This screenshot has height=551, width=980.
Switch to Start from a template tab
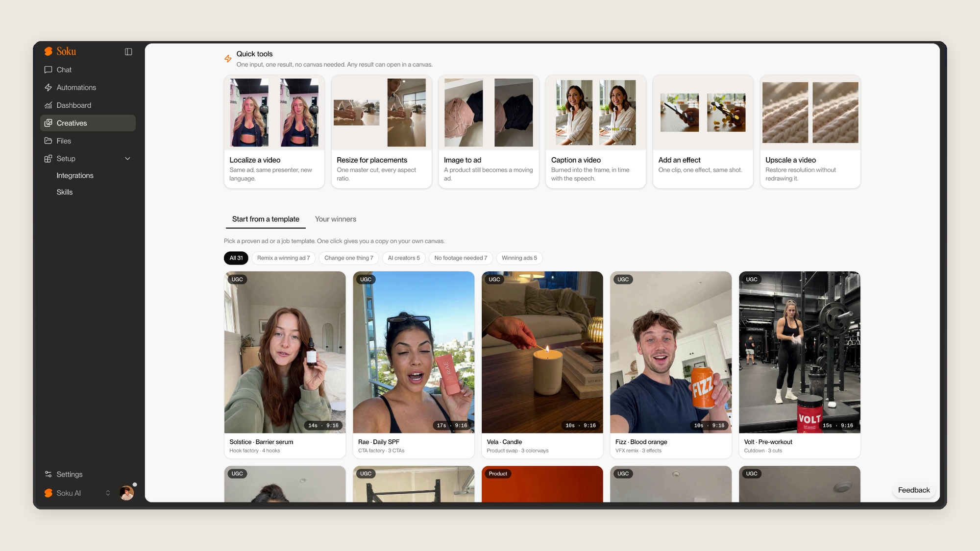pyautogui.click(x=266, y=219)
